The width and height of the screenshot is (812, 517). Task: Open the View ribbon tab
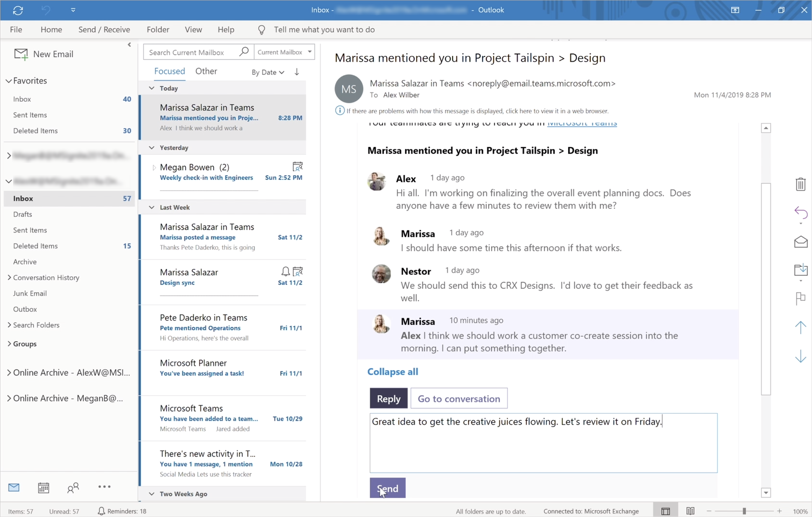pyautogui.click(x=193, y=30)
